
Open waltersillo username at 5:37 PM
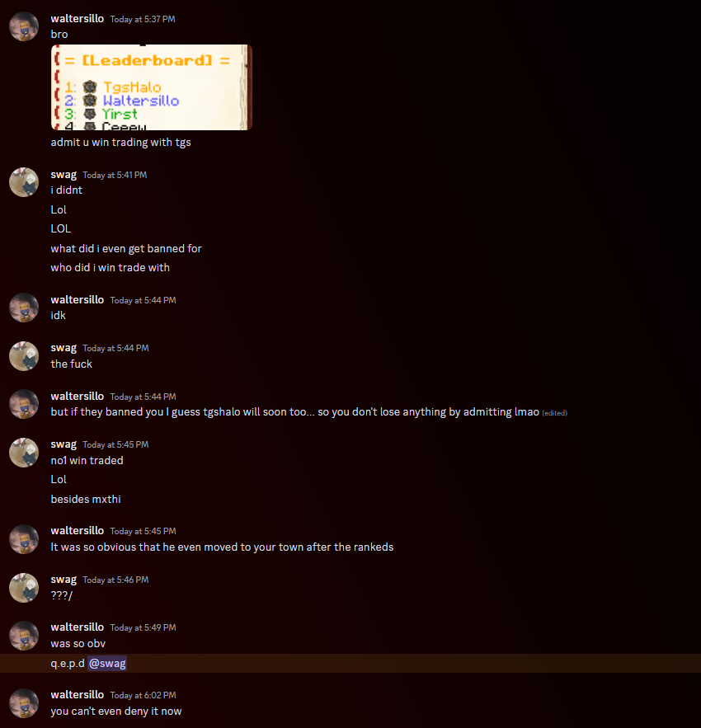[78, 19]
